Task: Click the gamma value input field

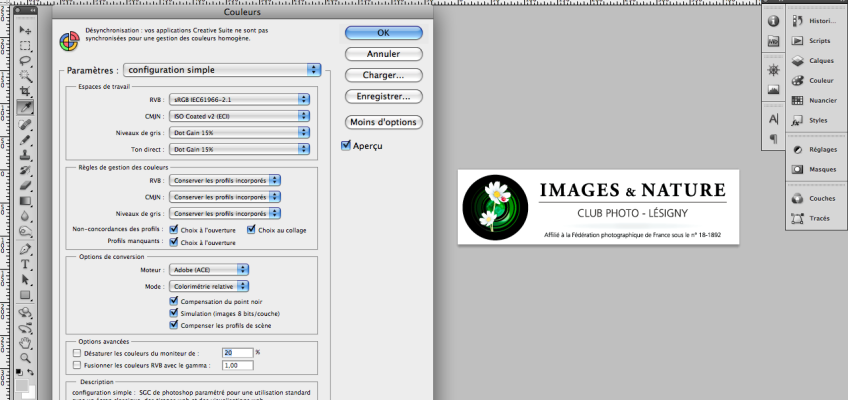Action: pos(236,366)
